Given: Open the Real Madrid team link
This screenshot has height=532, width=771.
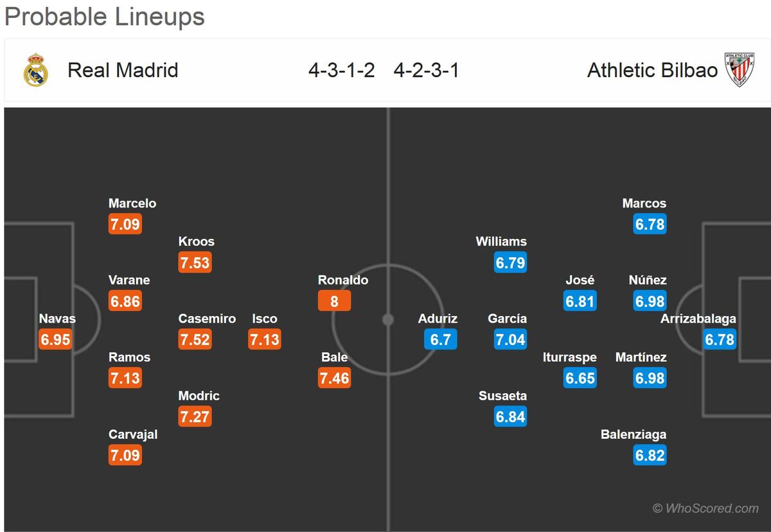Looking at the screenshot, I should (x=123, y=70).
